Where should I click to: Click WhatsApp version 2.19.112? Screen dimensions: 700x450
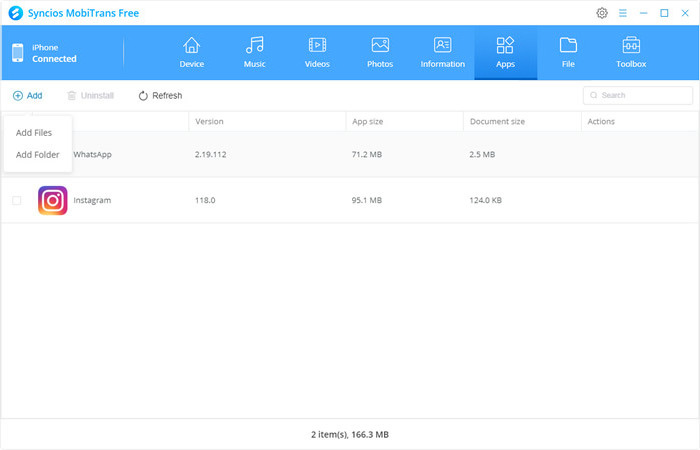(210, 154)
